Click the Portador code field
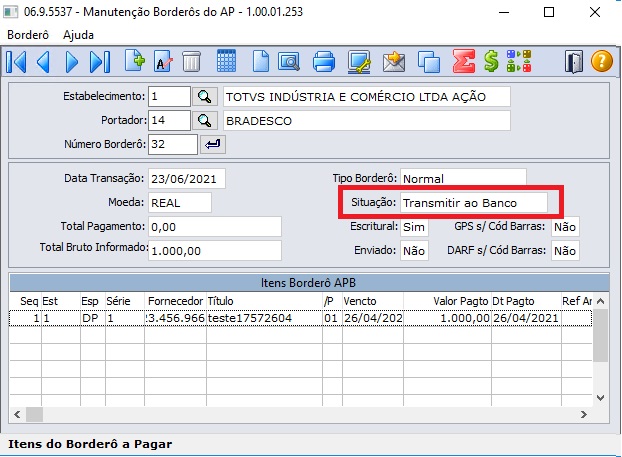 click(169, 120)
